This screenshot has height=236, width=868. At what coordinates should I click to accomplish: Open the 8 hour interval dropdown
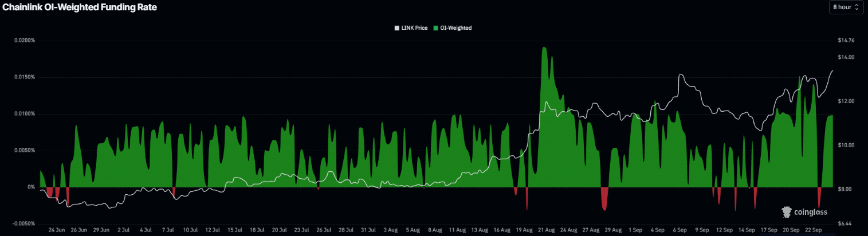(x=846, y=7)
